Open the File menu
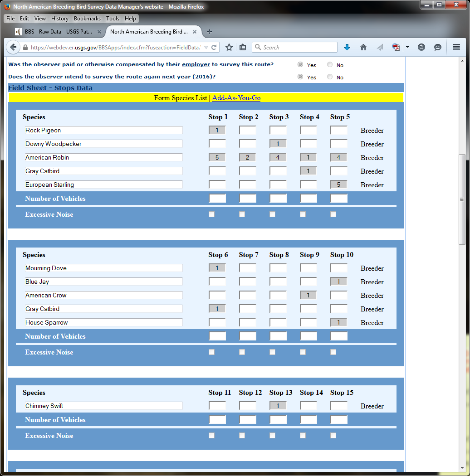The width and height of the screenshot is (470, 476). (10, 19)
